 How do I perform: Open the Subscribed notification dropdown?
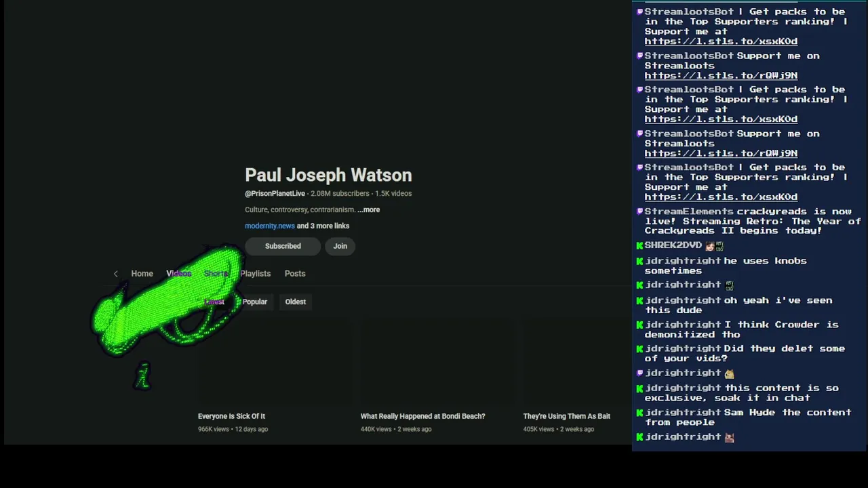(283, 246)
